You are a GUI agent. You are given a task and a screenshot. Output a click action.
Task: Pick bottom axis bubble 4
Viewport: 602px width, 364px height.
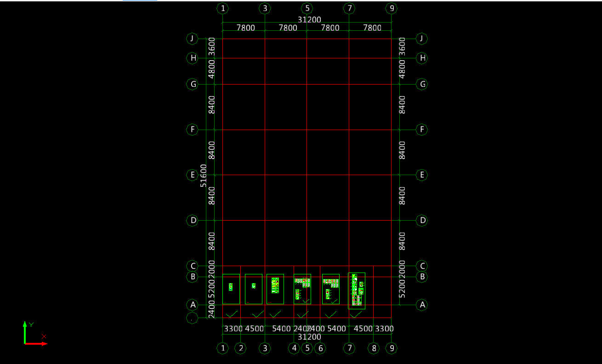(294, 348)
